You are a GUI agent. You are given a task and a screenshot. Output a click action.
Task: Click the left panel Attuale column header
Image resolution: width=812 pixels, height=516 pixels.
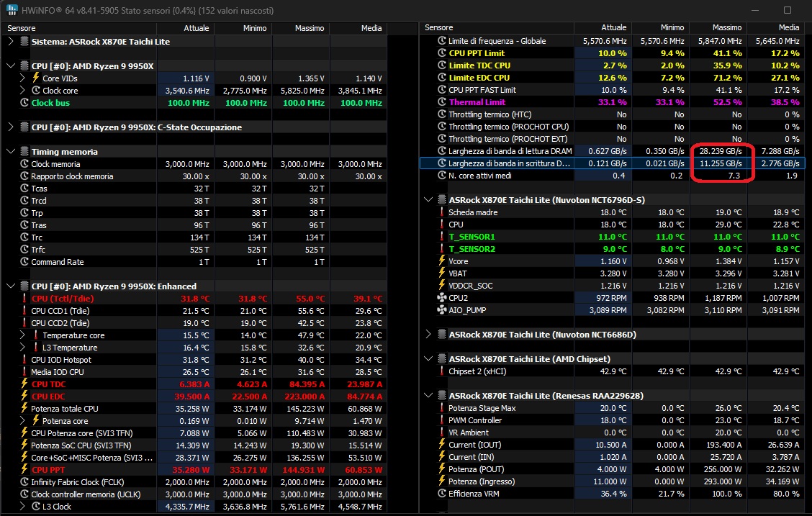[186, 28]
